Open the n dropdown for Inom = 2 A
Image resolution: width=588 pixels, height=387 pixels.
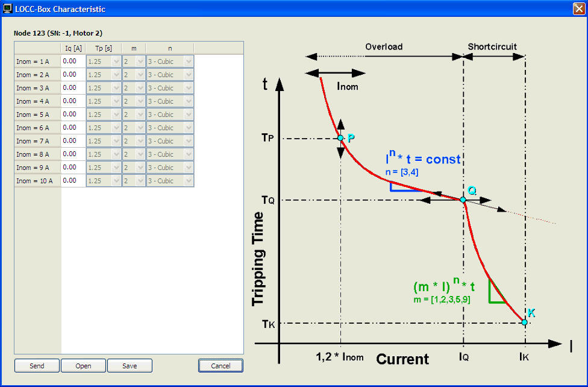point(189,75)
